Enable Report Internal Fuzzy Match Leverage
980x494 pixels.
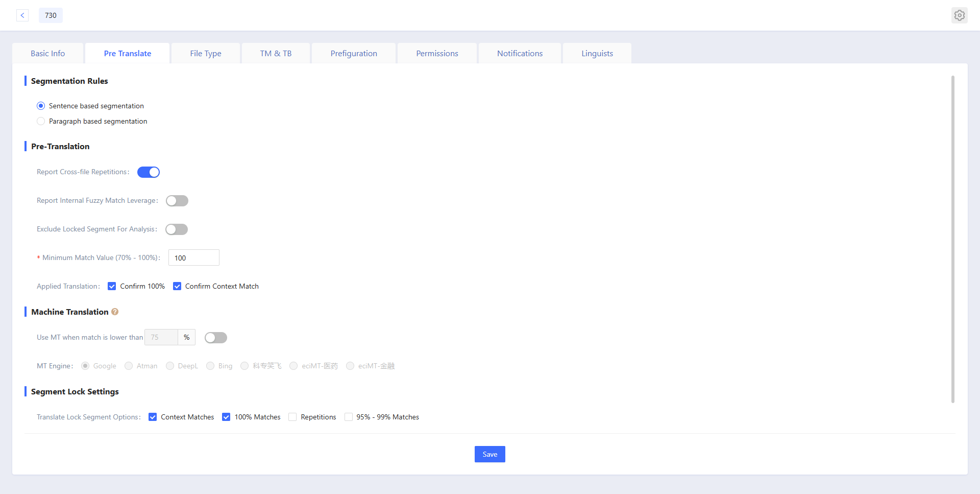(177, 201)
